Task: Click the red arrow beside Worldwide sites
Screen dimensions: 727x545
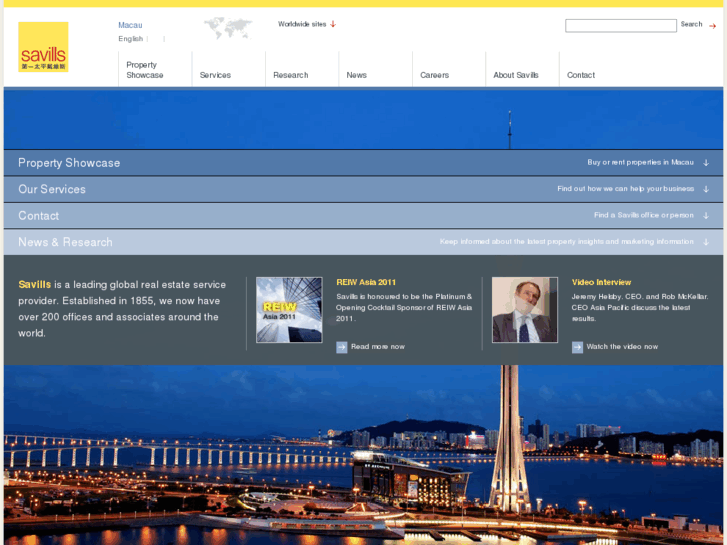Action: (333, 24)
